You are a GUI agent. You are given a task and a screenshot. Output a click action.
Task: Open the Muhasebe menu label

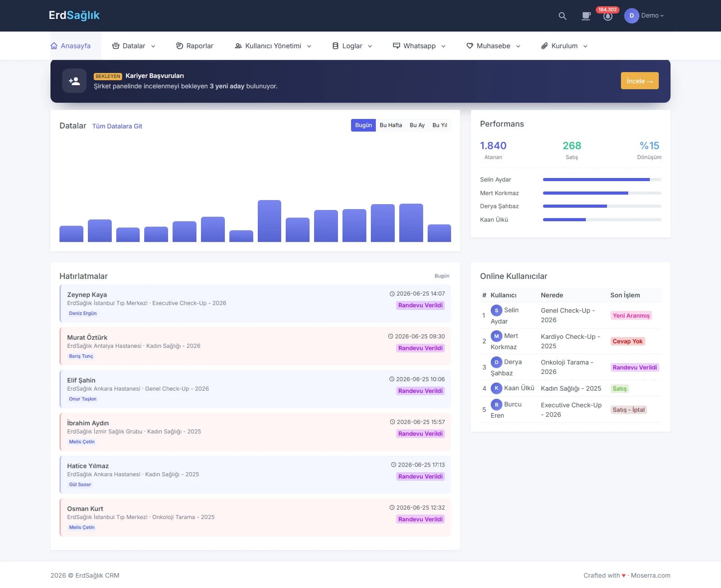point(493,46)
